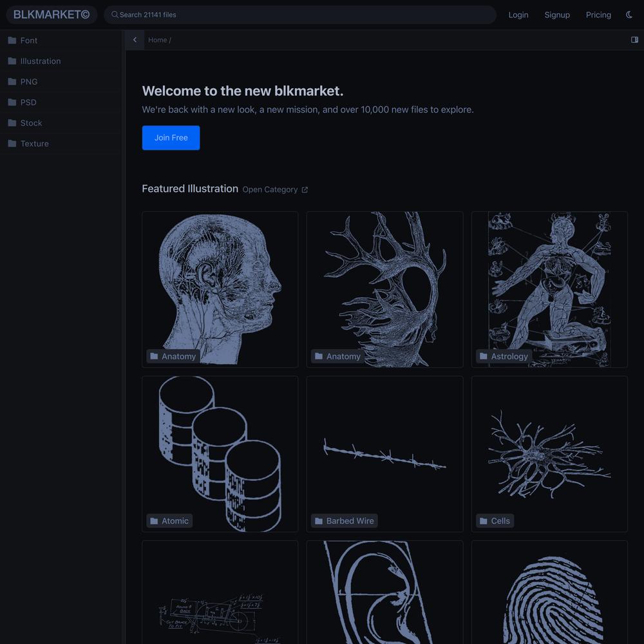Open the Cells neuron thumbnail
The width and height of the screenshot is (644, 644).
[549, 454]
